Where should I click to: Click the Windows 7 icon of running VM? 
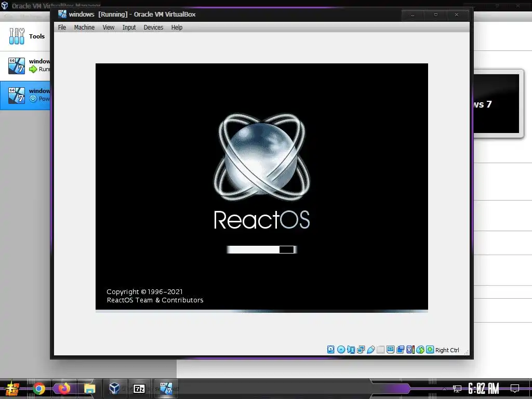[17, 66]
